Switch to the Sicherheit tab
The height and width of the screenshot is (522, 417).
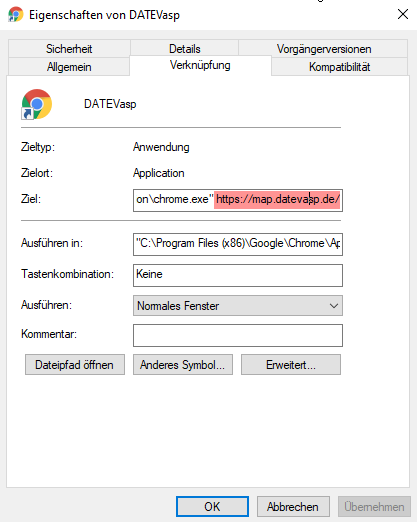coord(69,49)
